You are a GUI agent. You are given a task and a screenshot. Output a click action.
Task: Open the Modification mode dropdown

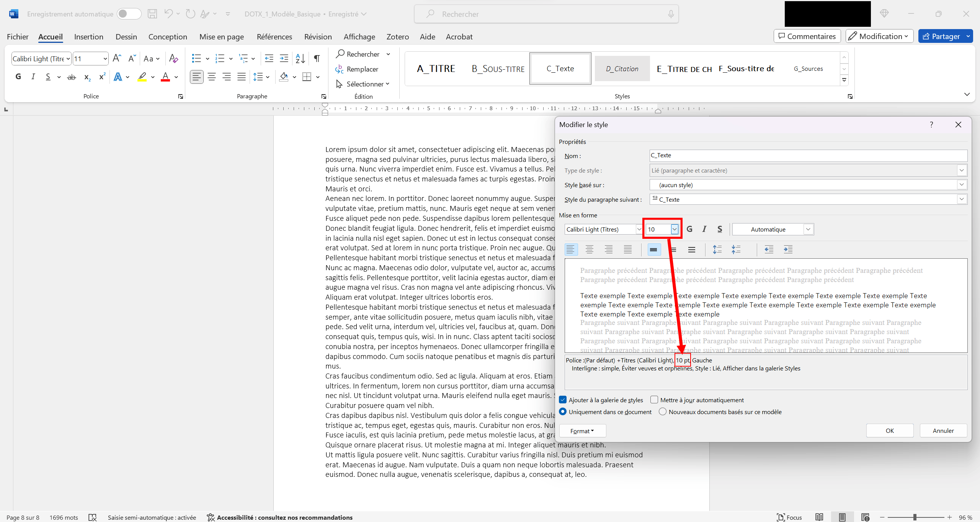[879, 36]
